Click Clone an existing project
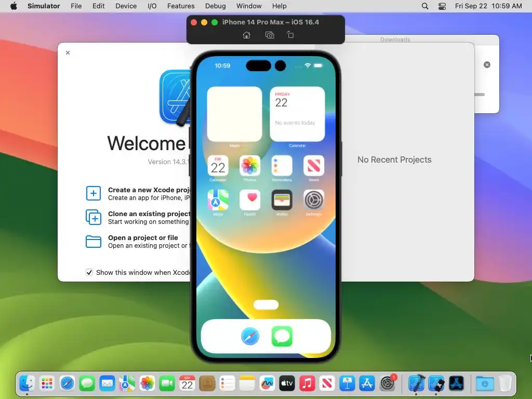The height and width of the screenshot is (399, 532). [138, 218]
